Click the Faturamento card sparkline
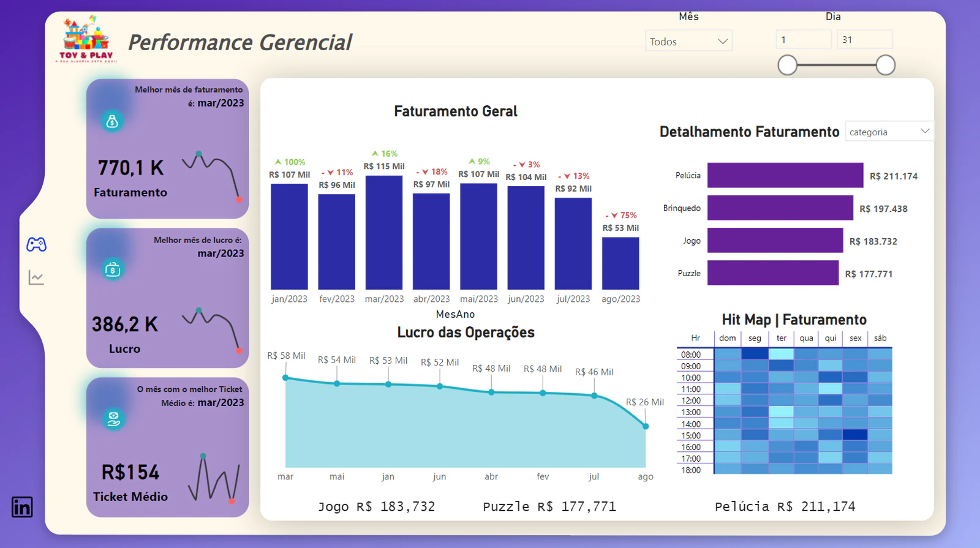 [211, 176]
